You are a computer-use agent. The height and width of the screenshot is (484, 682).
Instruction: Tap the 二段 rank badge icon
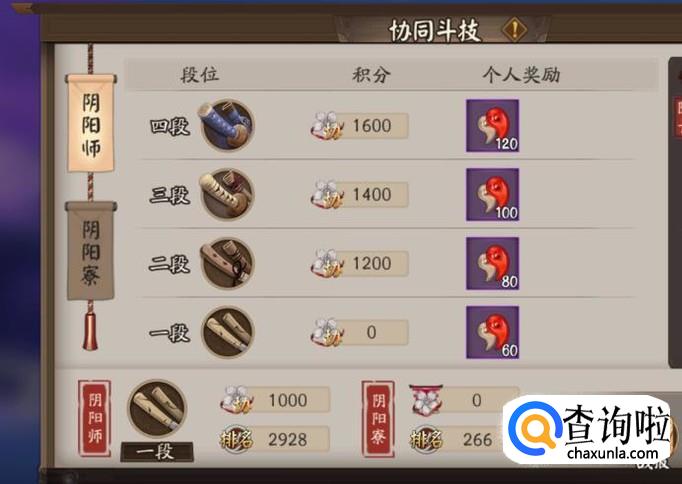point(227,264)
